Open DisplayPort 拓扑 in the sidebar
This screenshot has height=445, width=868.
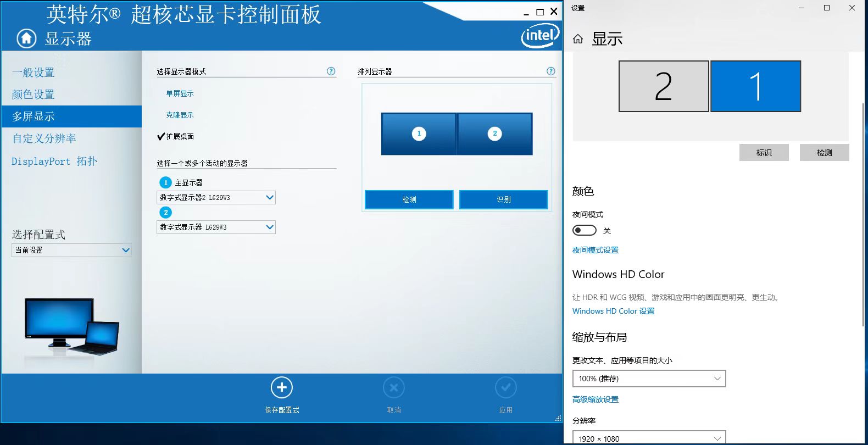(54, 161)
